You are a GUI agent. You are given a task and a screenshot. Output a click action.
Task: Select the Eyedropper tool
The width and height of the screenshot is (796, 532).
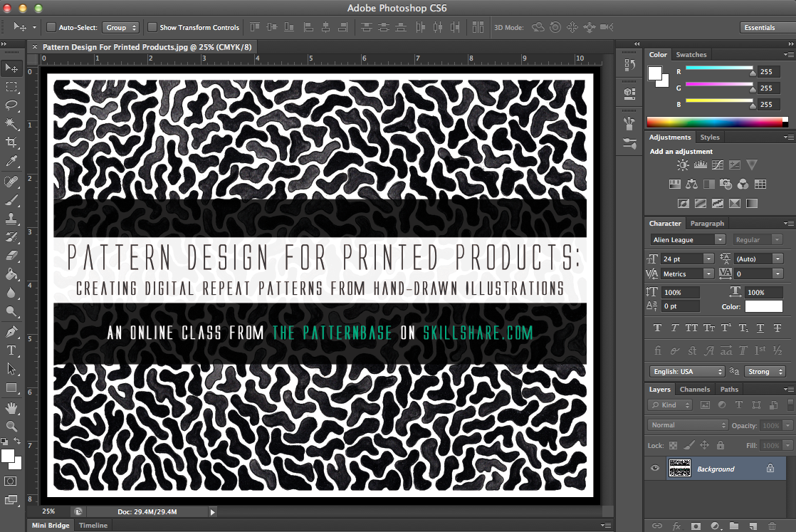tap(11, 162)
